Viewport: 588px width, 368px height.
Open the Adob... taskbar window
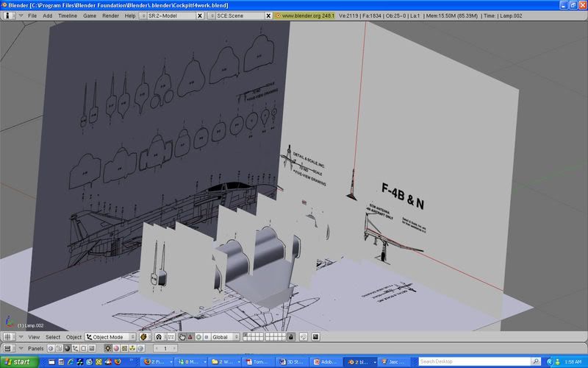click(x=326, y=362)
